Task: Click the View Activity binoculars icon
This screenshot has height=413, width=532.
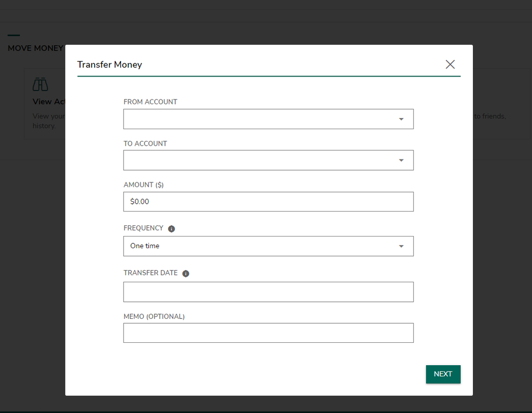Action: tap(40, 83)
